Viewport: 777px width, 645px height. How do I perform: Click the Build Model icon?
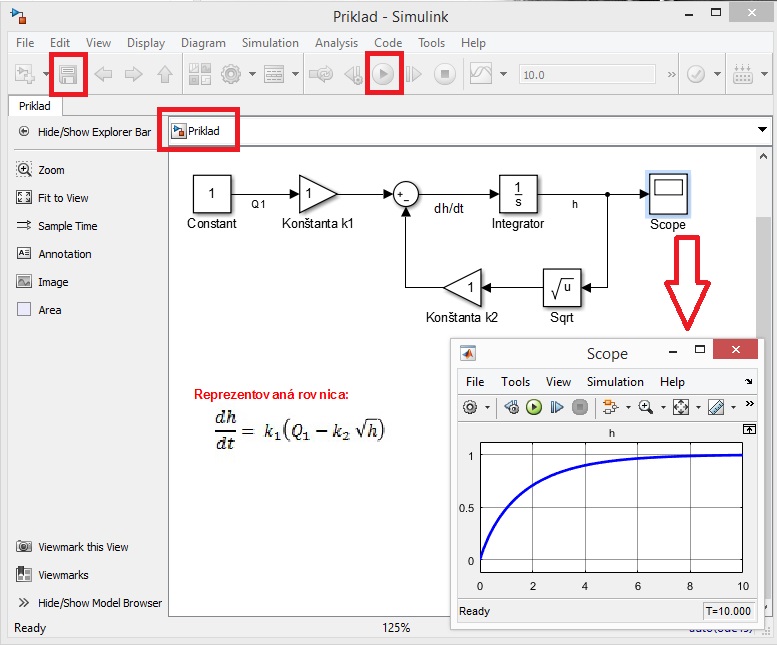point(743,74)
